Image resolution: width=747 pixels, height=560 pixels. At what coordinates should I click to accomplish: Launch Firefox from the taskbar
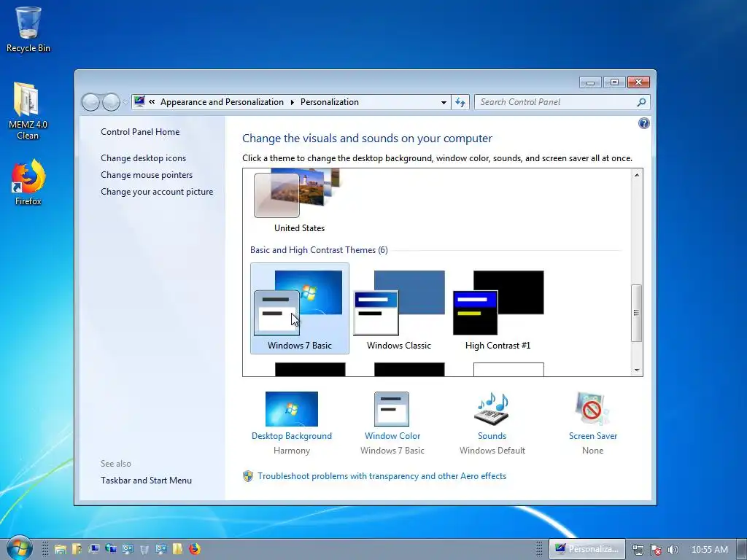tap(194, 549)
